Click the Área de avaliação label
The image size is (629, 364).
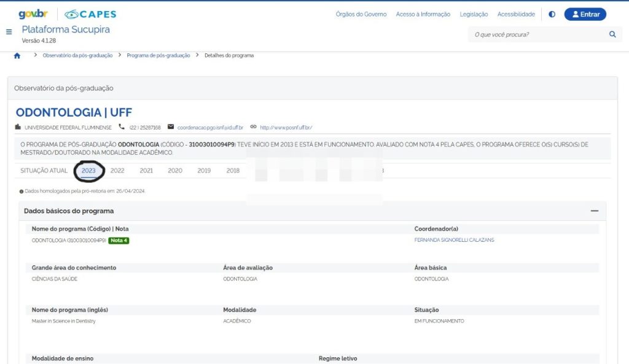(248, 268)
